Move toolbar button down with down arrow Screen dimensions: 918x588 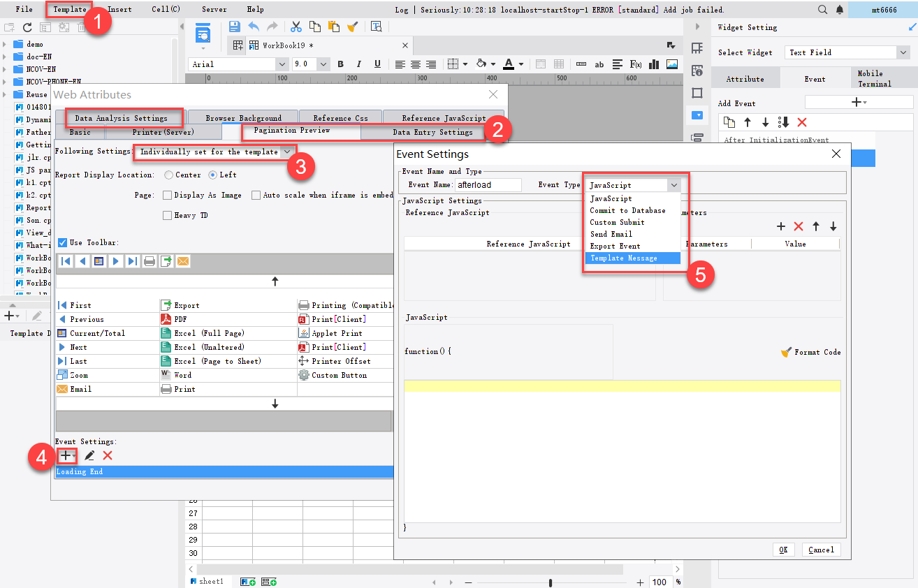coord(275,404)
